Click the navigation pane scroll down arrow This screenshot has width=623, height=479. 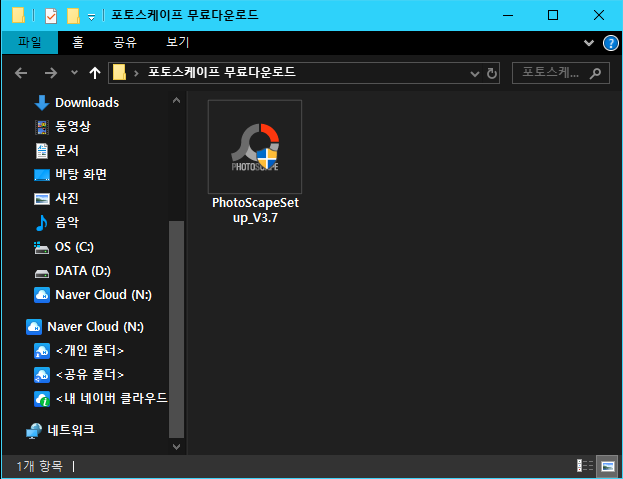(176, 447)
